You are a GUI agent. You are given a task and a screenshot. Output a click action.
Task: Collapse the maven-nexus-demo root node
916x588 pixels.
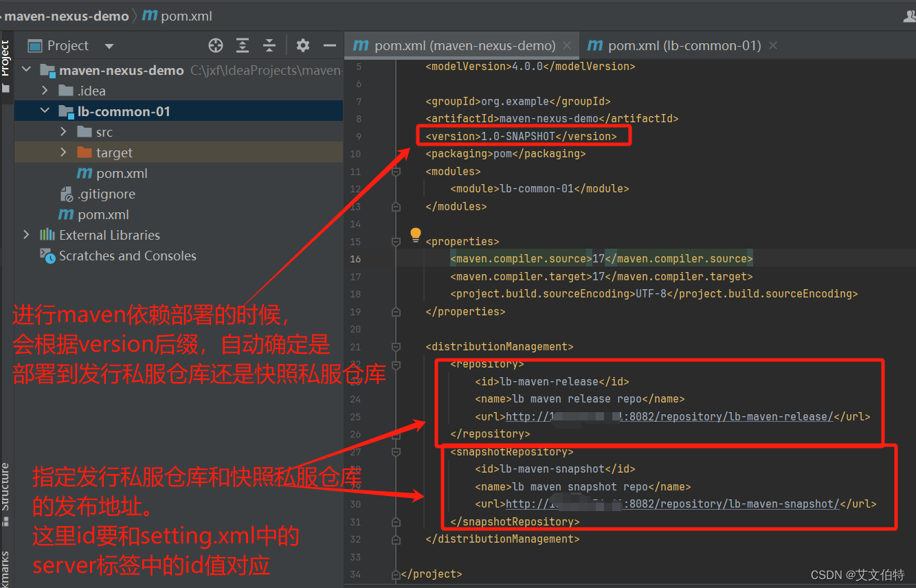(27, 70)
